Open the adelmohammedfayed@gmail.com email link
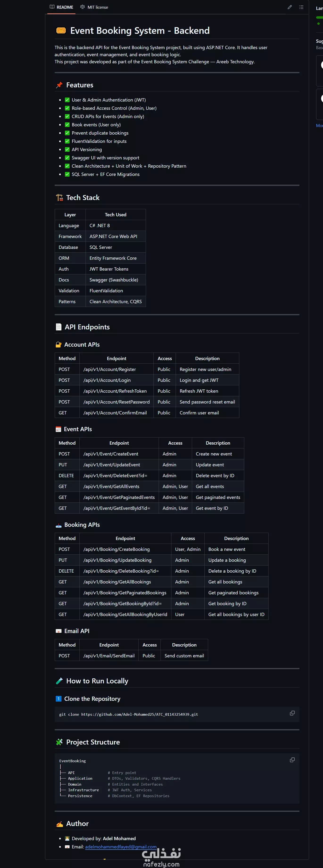This screenshot has height=868, width=323. click(x=121, y=847)
